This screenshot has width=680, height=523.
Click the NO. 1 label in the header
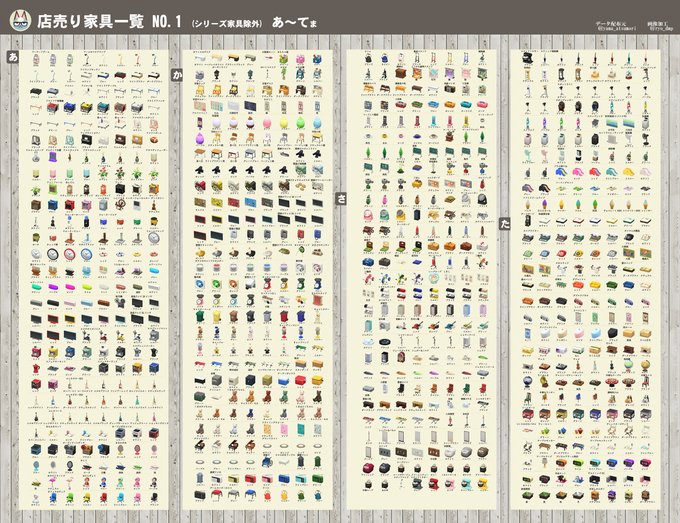click(167, 21)
